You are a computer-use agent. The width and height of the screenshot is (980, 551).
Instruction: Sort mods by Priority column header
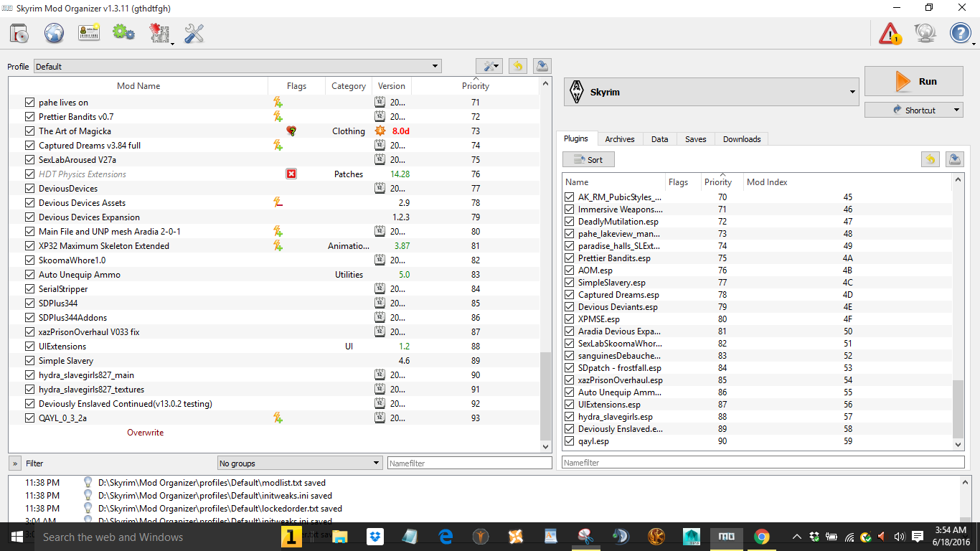point(476,86)
